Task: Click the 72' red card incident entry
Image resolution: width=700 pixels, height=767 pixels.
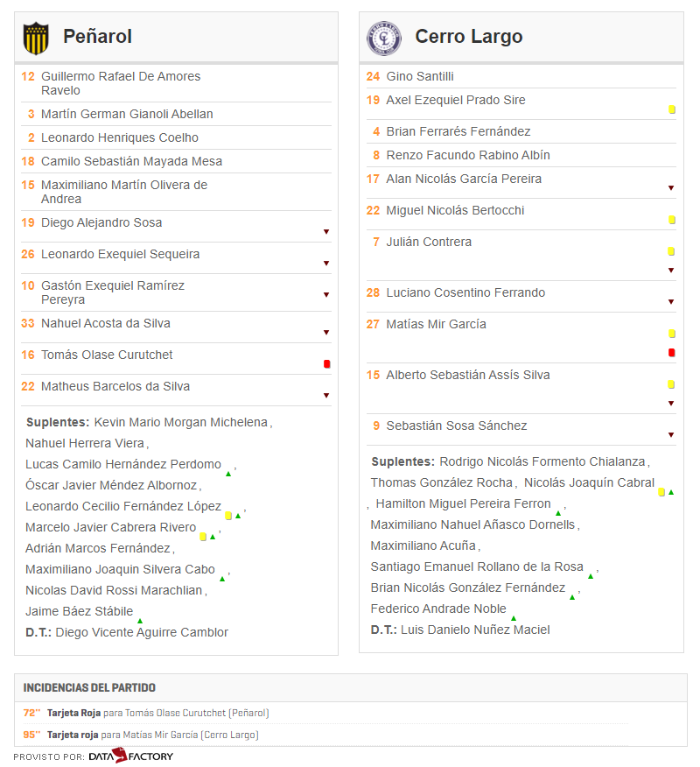Action: pos(146,713)
